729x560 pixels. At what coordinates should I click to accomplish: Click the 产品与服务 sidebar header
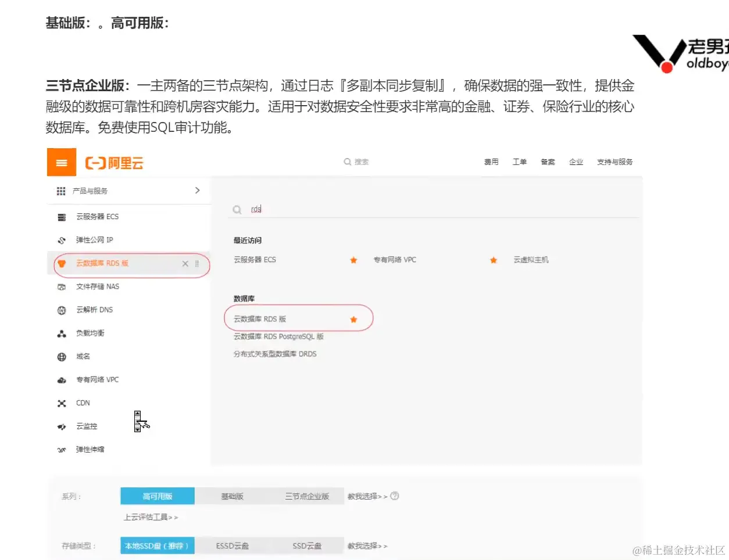point(128,191)
